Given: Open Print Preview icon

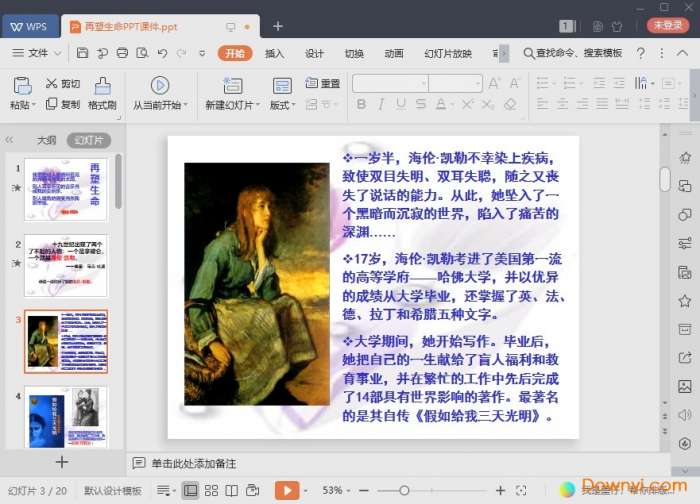Looking at the screenshot, I should 142,53.
